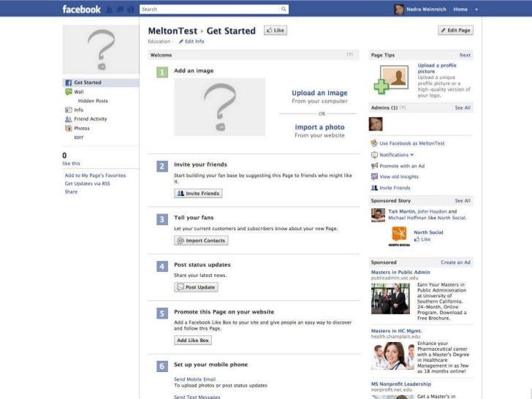Image resolution: width=532 pixels, height=399 pixels.
Task: Click Upload a profile picture tip link
Action: point(437,68)
